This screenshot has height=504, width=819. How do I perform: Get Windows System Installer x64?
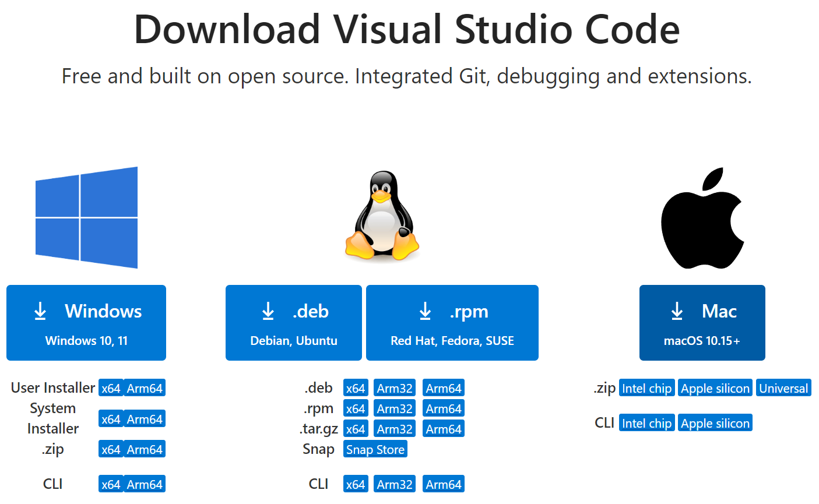[x=111, y=419]
